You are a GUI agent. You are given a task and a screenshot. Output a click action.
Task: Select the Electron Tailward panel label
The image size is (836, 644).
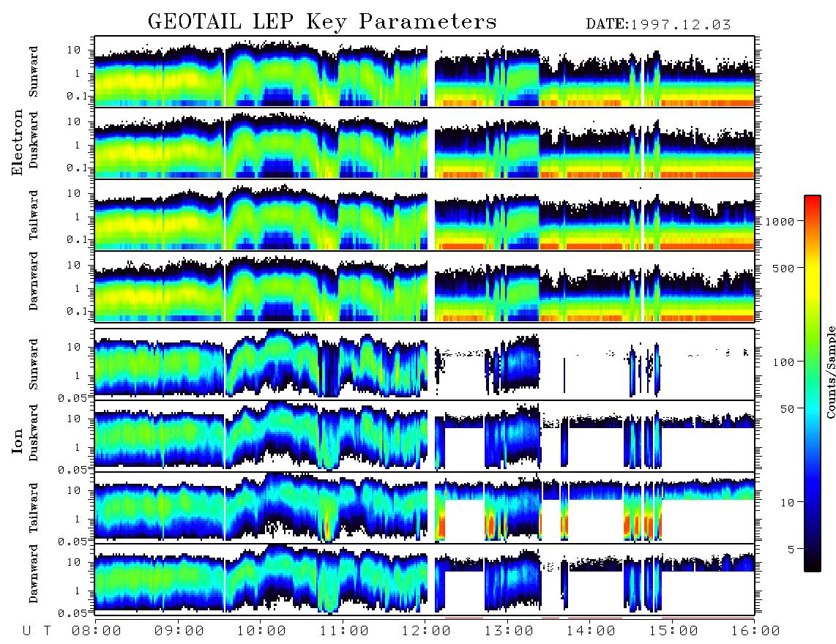coord(34,215)
